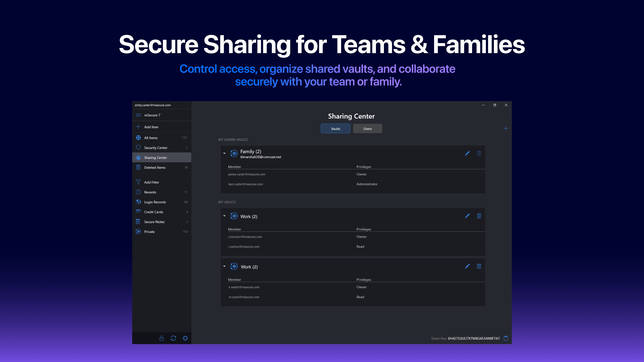Click the Family vault icon

point(234,153)
